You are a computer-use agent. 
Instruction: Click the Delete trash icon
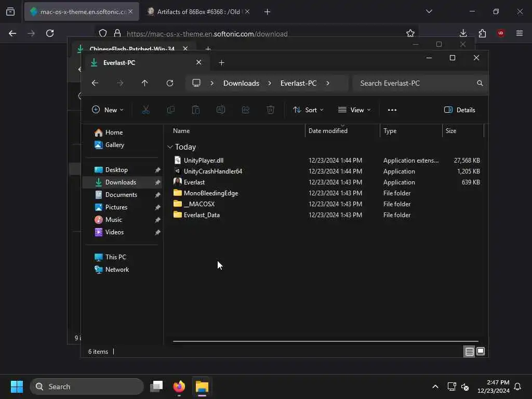[x=270, y=110]
